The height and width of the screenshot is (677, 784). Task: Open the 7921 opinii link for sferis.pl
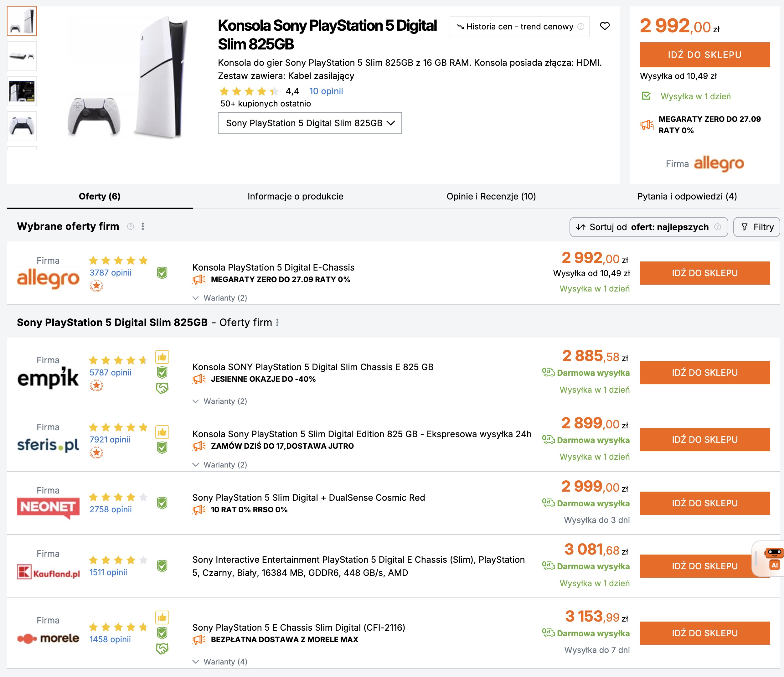110,439
